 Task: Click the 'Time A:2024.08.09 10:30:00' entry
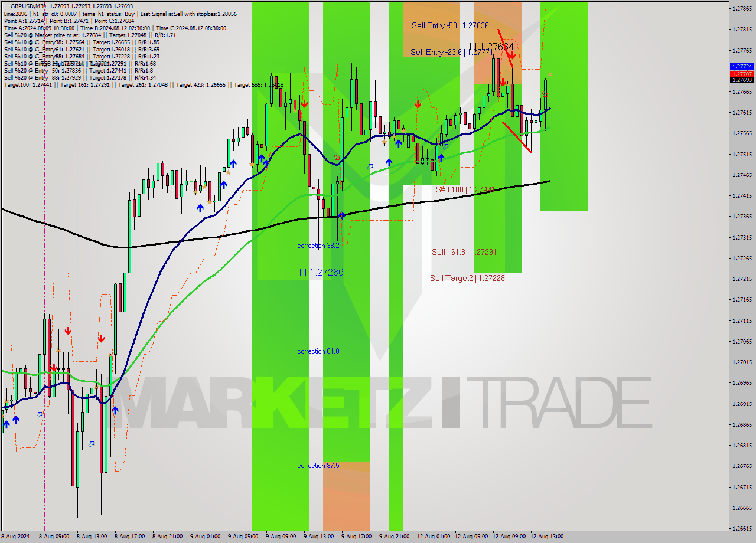(x=39, y=28)
